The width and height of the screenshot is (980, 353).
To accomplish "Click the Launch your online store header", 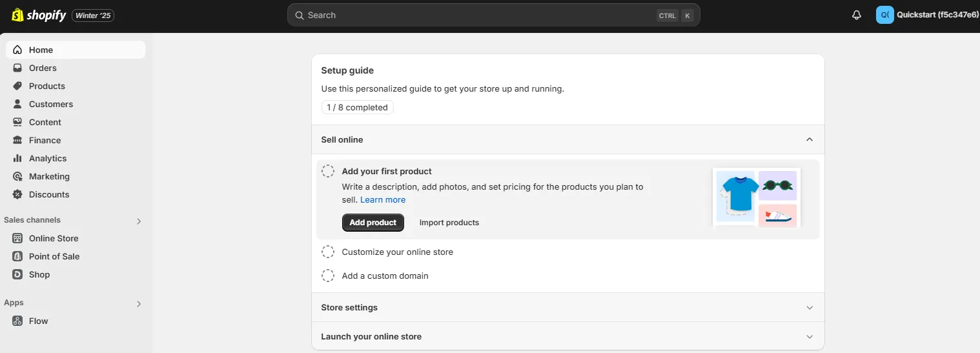I will coord(568,336).
